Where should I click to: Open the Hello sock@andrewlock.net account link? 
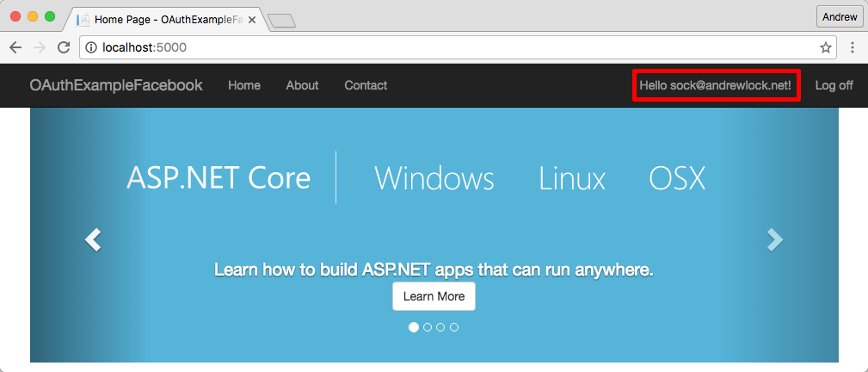coord(716,85)
